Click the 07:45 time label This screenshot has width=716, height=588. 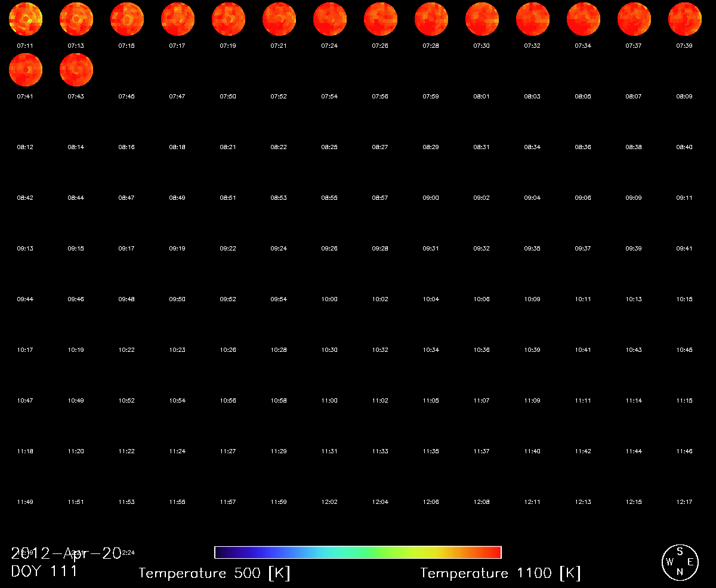[126, 96]
